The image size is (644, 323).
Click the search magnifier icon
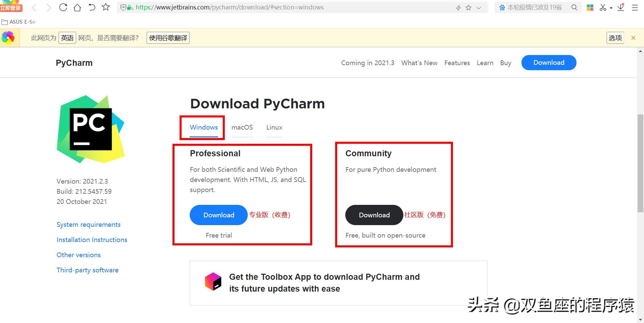(x=574, y=7)
